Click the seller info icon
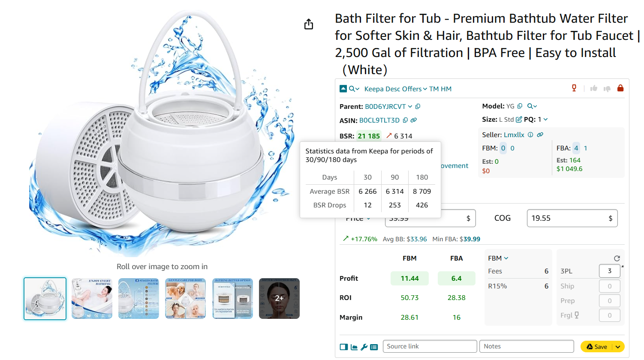Viewport: 644px width, 360px height. tap(530, 135)
